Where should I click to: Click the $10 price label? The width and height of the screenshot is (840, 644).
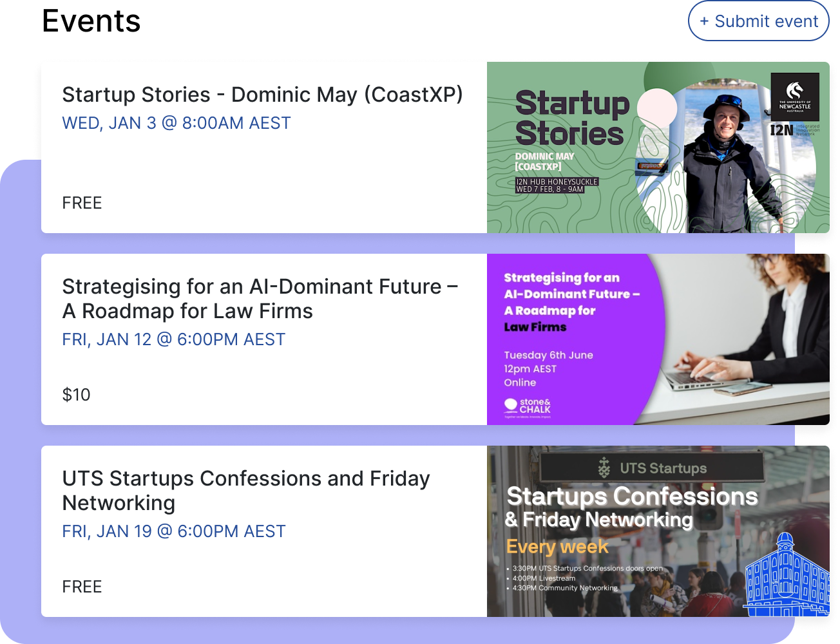(x=76, y=395)
